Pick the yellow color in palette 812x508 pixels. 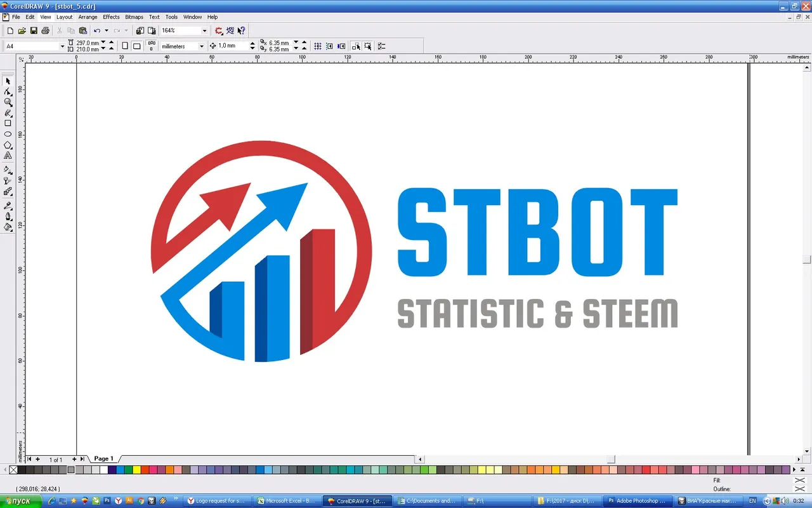pos(136,470)
